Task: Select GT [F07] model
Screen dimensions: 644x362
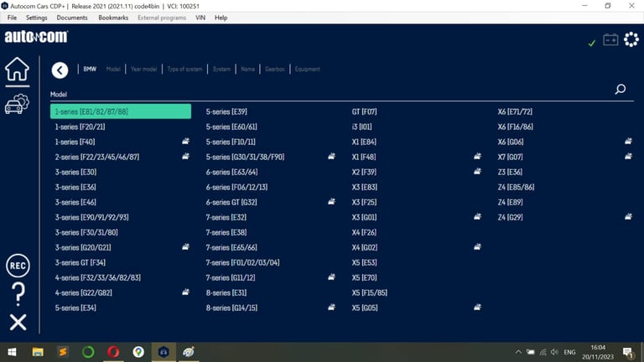Action: (364, 111)
